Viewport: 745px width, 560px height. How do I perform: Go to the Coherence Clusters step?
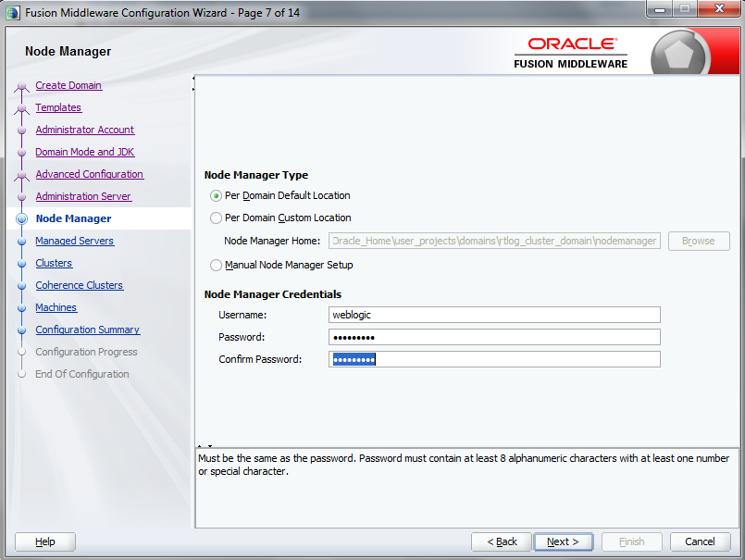[79, 284]
